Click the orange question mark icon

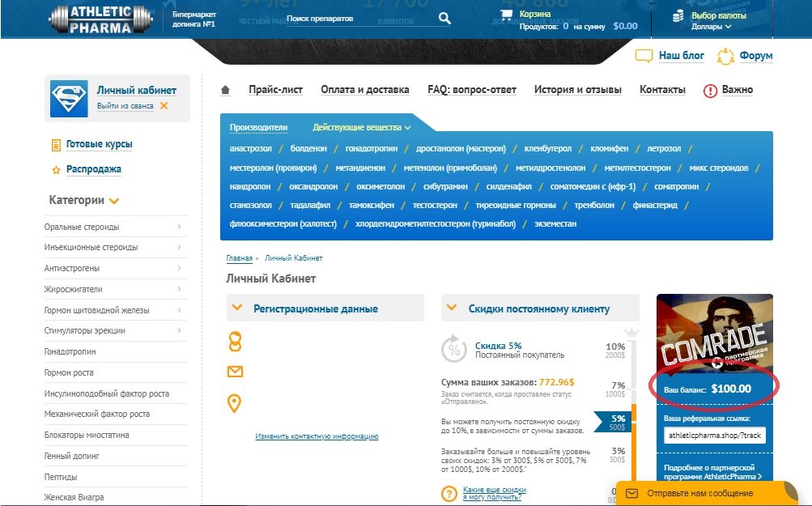click(449, 493)
